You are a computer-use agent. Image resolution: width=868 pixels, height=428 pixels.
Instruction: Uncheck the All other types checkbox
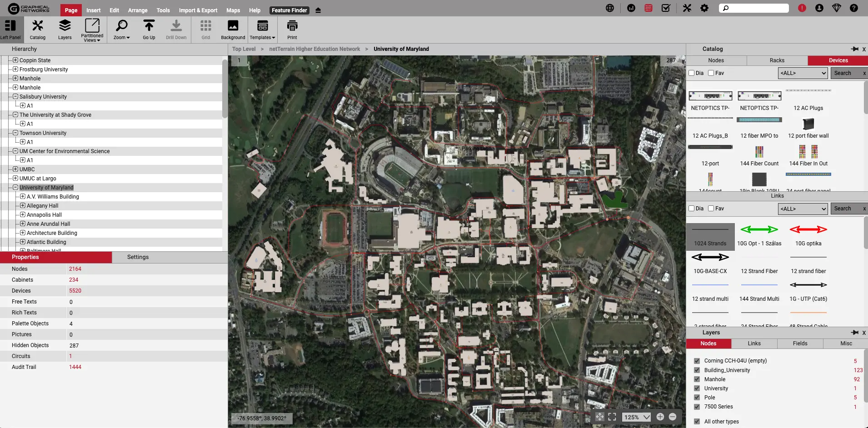[697, 422]
